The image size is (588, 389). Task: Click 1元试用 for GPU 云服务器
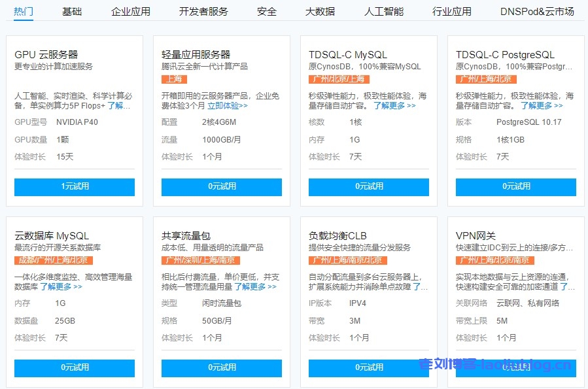pos(75,186)
